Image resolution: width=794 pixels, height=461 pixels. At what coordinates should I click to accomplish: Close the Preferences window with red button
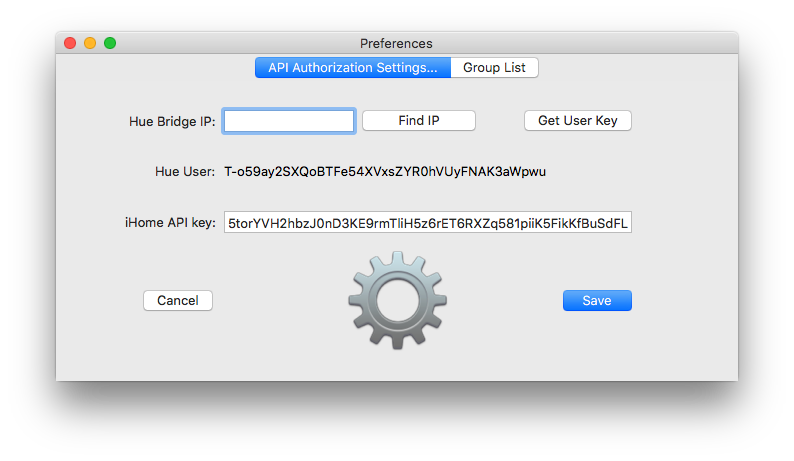pos(70,43)
